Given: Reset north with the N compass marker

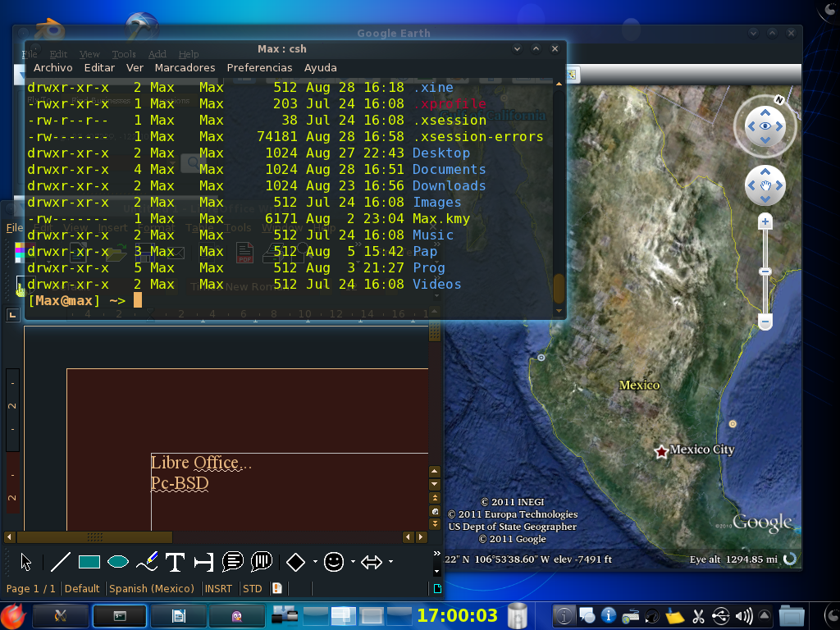Looking at the screenshot, I should [779, 99].
